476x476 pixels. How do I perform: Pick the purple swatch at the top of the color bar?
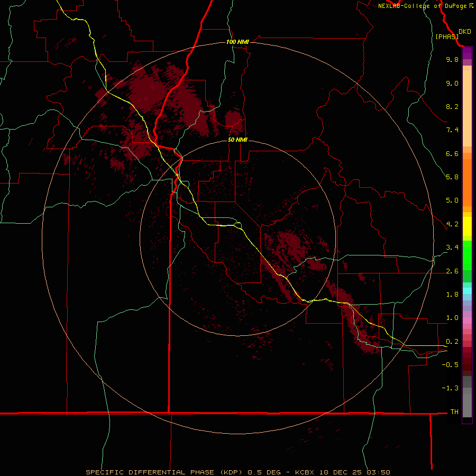click(467, 53)
